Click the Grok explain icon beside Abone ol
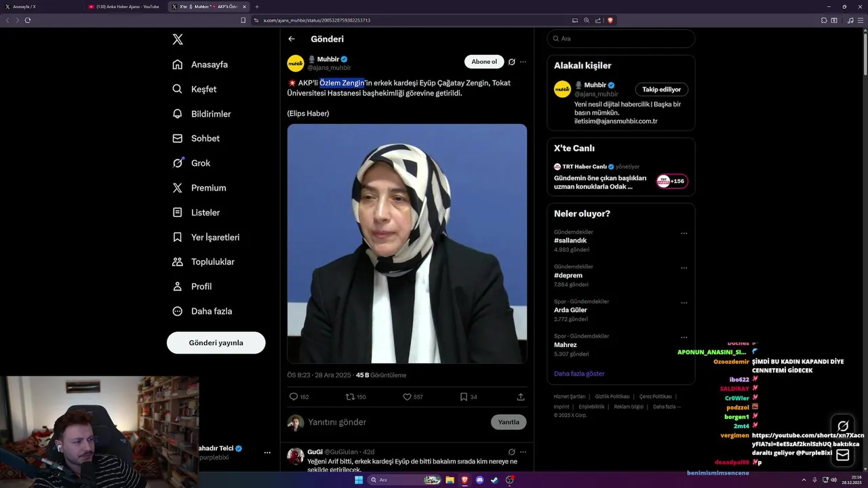The width and height of the screenshot is (868, 488). coord(512,62)
